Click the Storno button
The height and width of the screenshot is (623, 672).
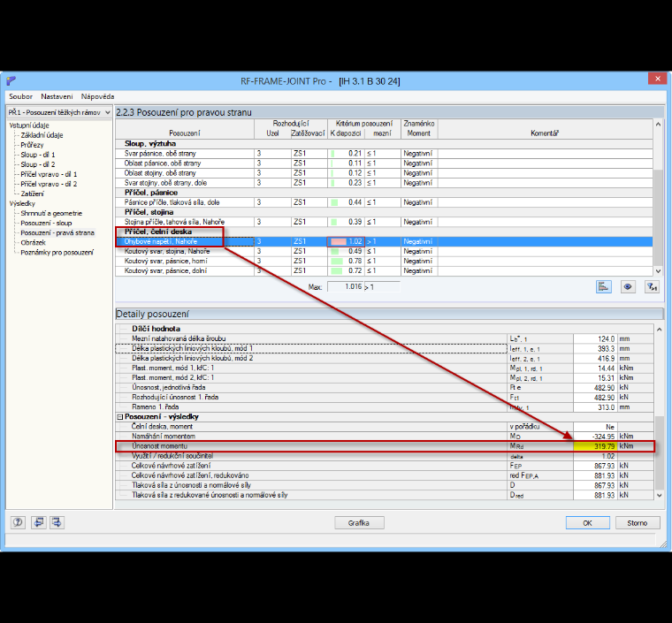click(x=638, y=523)
